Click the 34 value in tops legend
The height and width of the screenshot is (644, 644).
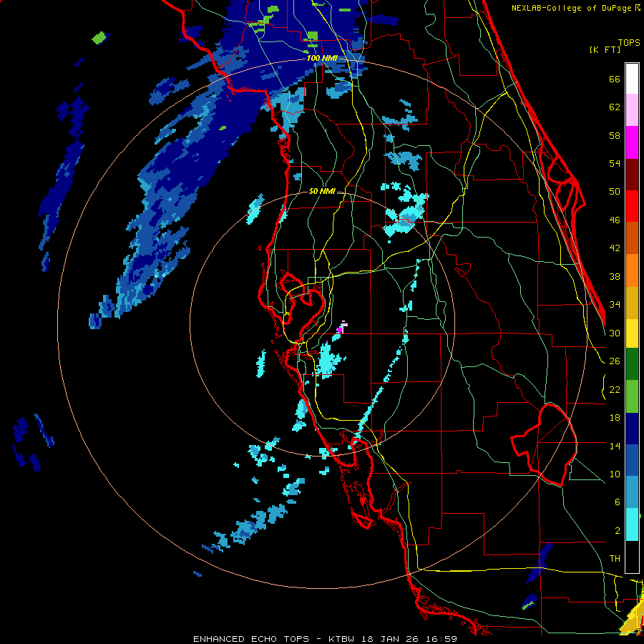point(615,304)
